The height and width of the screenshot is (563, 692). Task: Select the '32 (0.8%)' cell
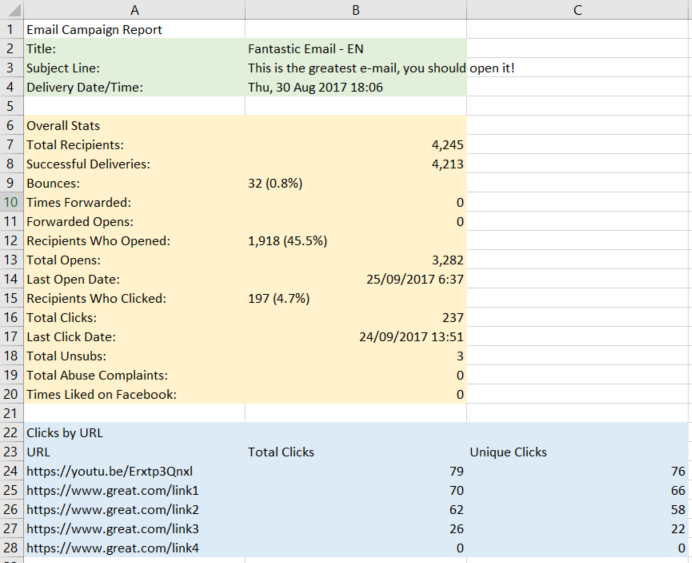click(x=356, y=183)
